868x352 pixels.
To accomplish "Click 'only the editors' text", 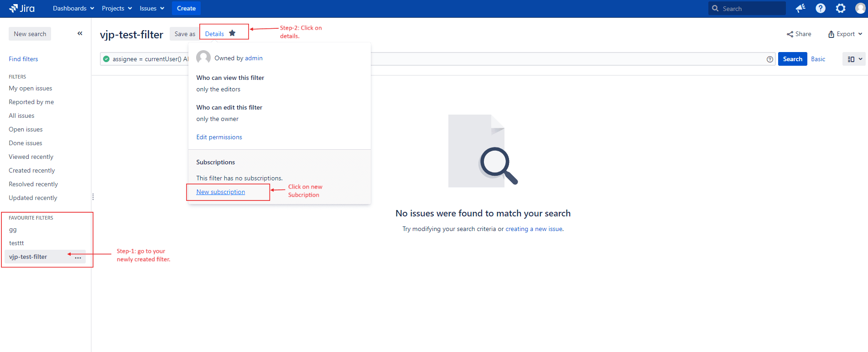I will tap(218, 89).
